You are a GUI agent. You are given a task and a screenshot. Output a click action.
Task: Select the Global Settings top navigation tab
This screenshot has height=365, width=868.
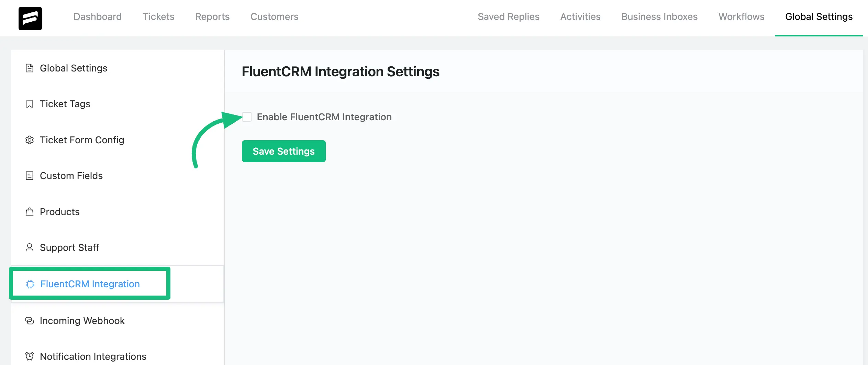(x=819, y=16)
